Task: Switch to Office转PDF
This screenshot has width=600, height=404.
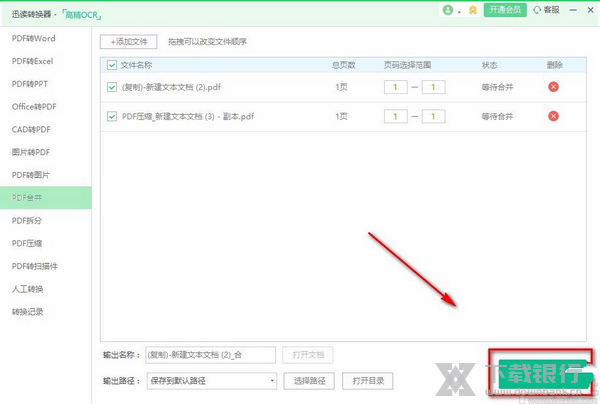Action: pos(34,107)
